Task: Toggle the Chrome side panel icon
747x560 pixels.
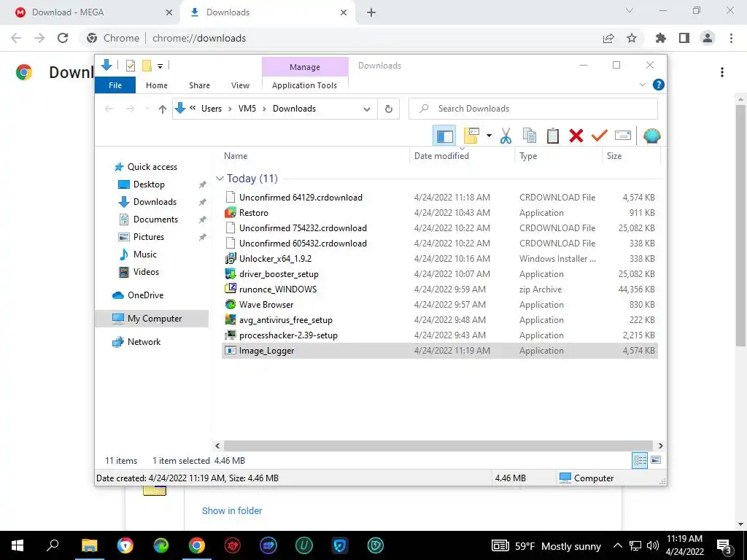Action: (x=684, y=38)
